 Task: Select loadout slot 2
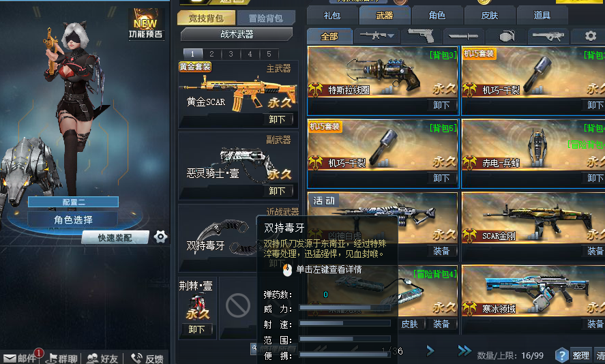(211, 54)
